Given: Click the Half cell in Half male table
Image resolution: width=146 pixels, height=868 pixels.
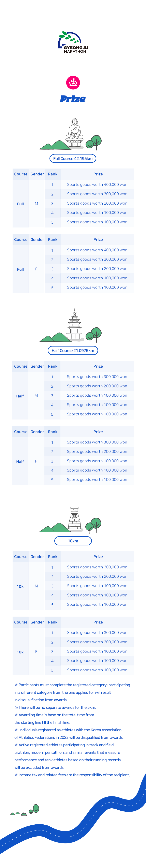Looking at the screenshot, I should (x=20, y=396).
